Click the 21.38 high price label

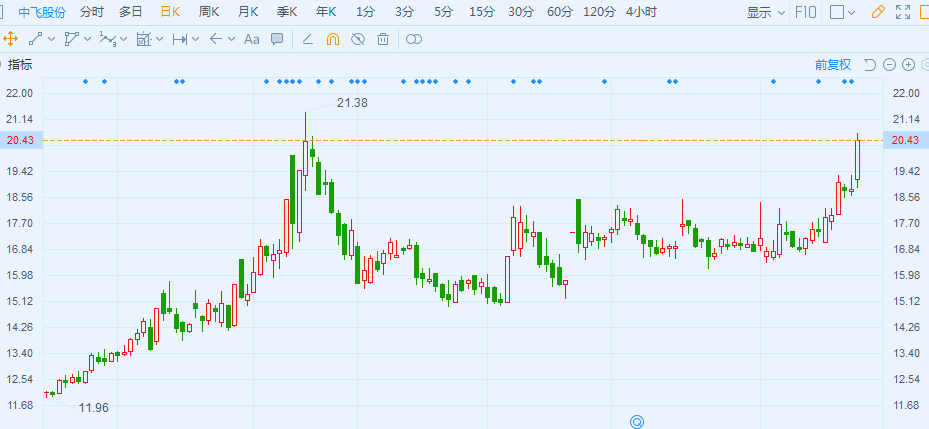pos(353,103)
